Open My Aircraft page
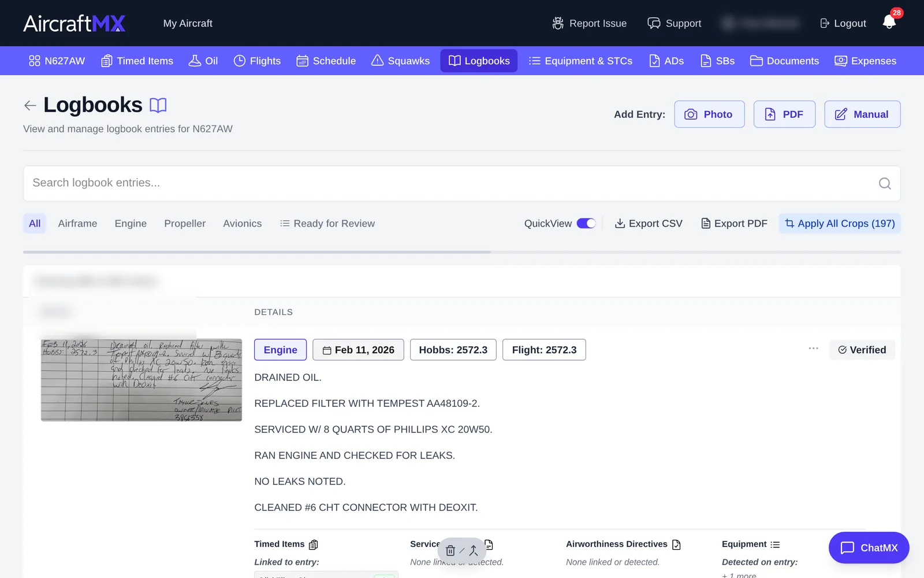Screen dimensions: 924x578 [188, 23]
